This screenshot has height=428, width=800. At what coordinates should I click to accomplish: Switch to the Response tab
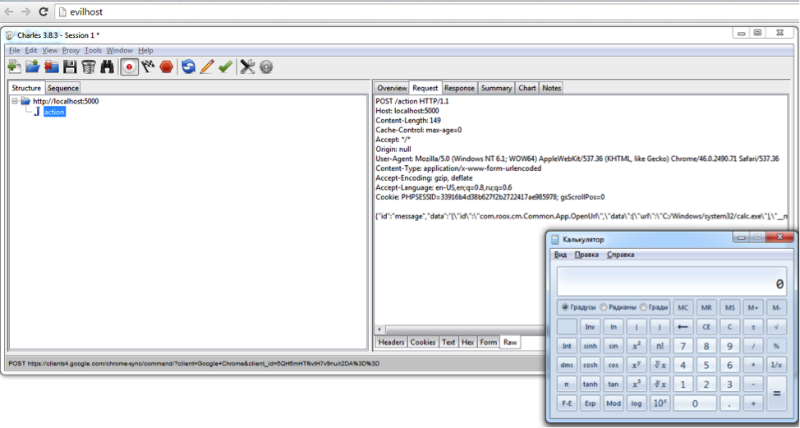point(459,88)
